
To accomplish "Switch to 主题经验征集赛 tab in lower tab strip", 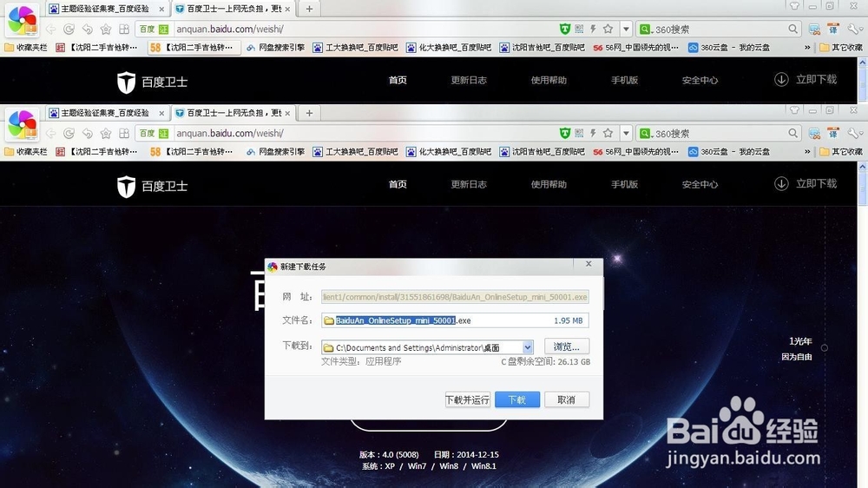I will click(x=107, y=113).
